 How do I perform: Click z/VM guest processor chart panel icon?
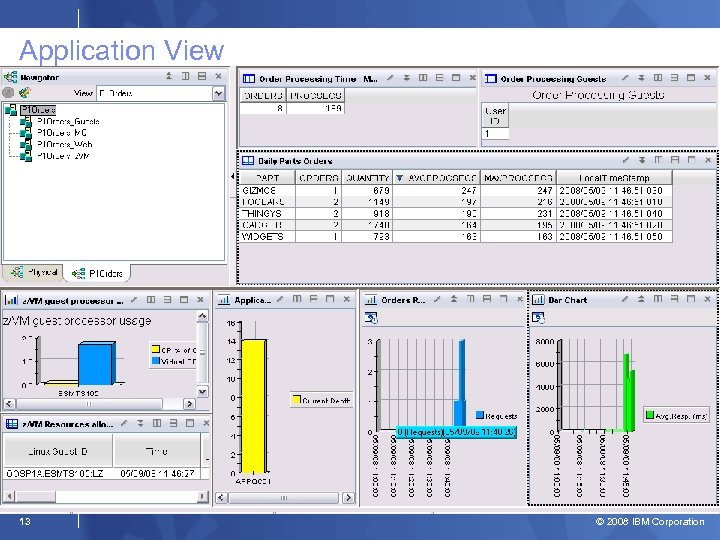(11, 300)
